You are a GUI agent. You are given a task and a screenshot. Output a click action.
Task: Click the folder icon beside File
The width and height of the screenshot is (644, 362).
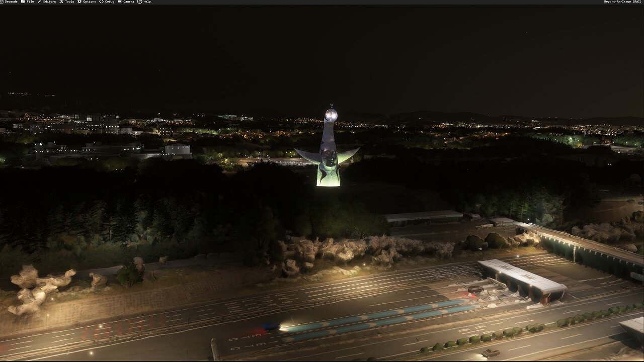tap(23, 2)
